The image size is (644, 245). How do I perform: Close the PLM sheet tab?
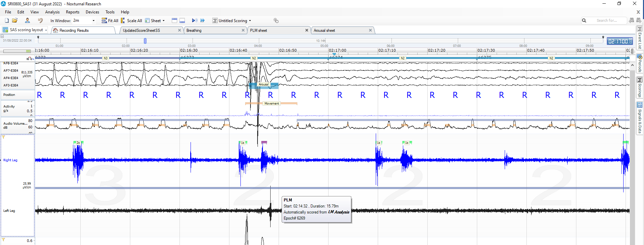coord(306,30)
